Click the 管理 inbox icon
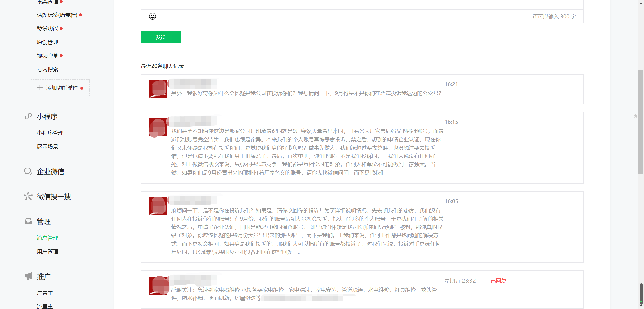 tap(28, 221)
